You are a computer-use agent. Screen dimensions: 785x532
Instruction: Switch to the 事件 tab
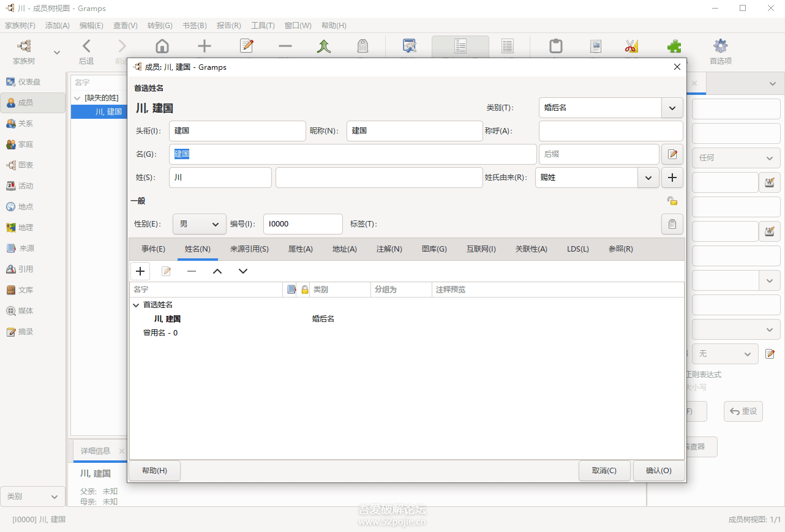pyautogui.click(x=153, y=249)
